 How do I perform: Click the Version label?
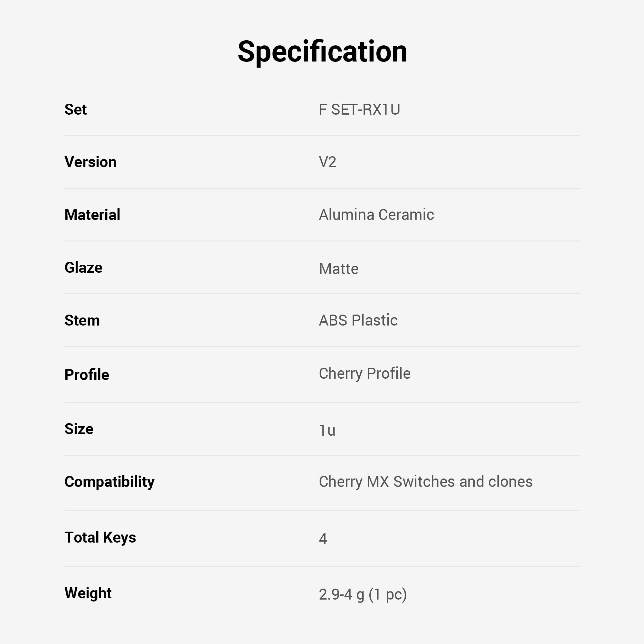[90, 162]
